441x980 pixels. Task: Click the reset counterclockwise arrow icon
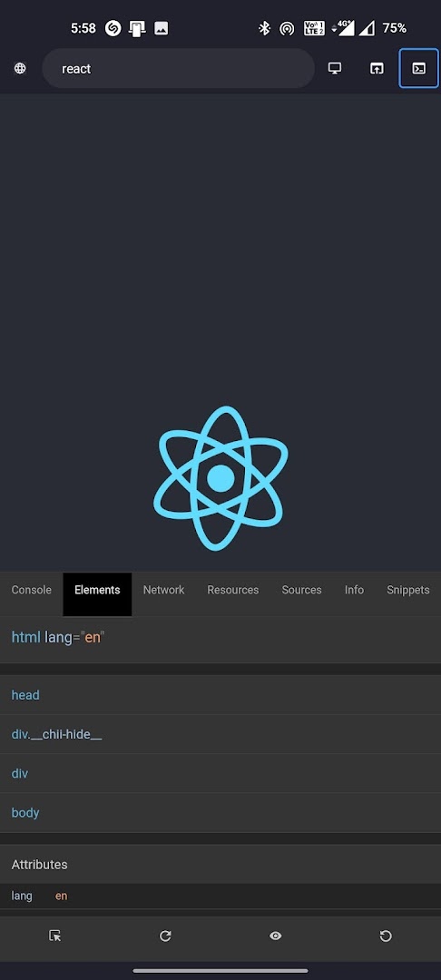(x=386, y=936)
